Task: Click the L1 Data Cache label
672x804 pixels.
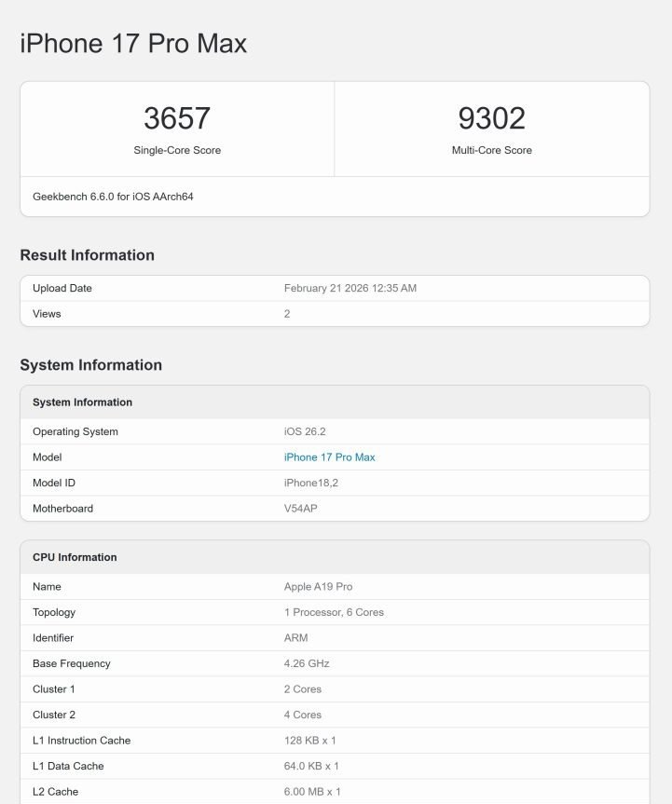Action: [68, 766]
